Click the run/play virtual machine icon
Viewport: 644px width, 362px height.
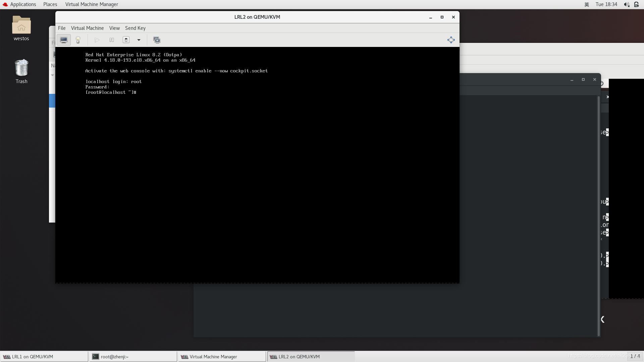coord(96,40)
